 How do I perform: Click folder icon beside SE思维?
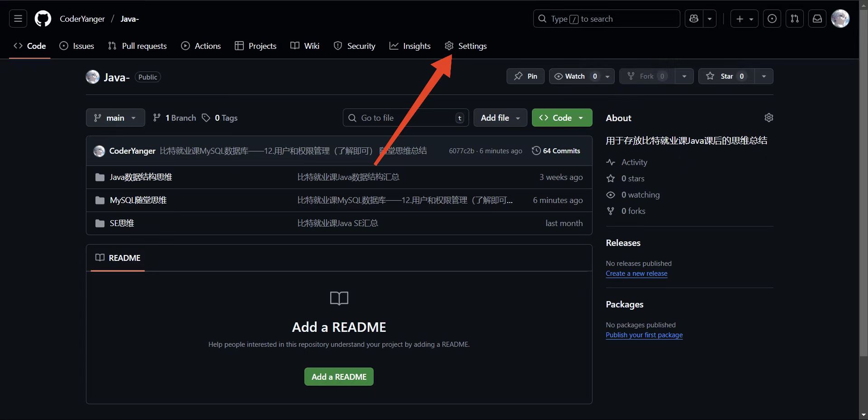tap(100, 223)
